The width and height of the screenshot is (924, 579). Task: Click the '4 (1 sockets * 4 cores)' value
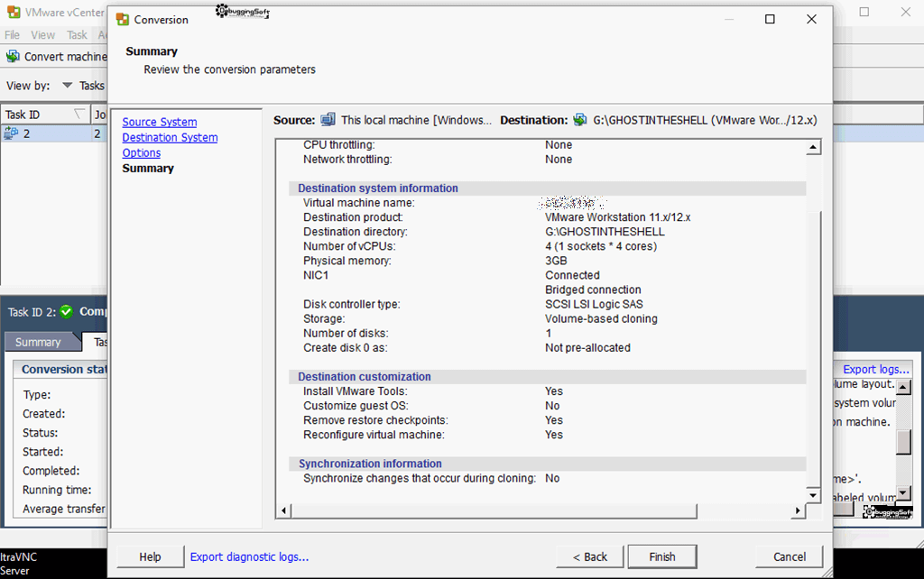pyautogui.click(x=601, y=246)
